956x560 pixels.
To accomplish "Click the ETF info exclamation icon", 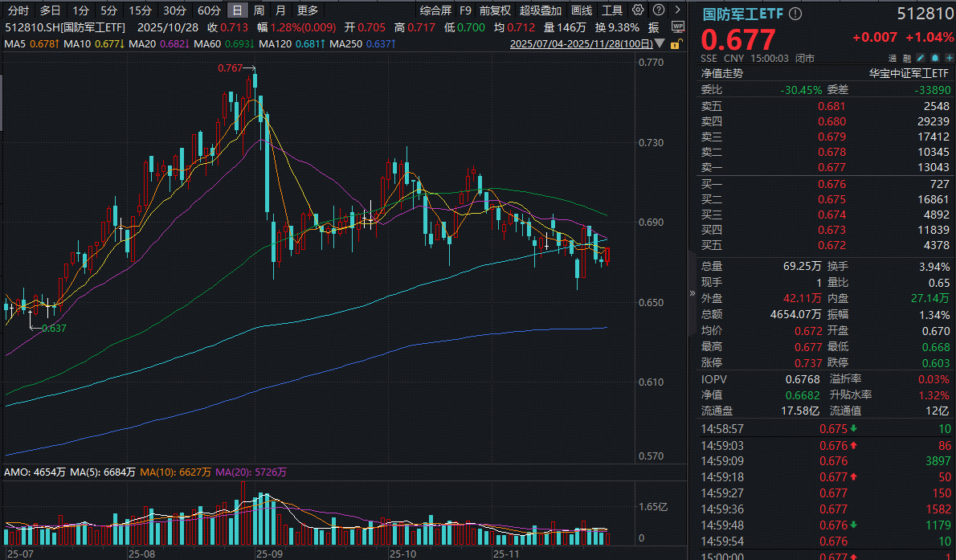I will click(795, 14).
